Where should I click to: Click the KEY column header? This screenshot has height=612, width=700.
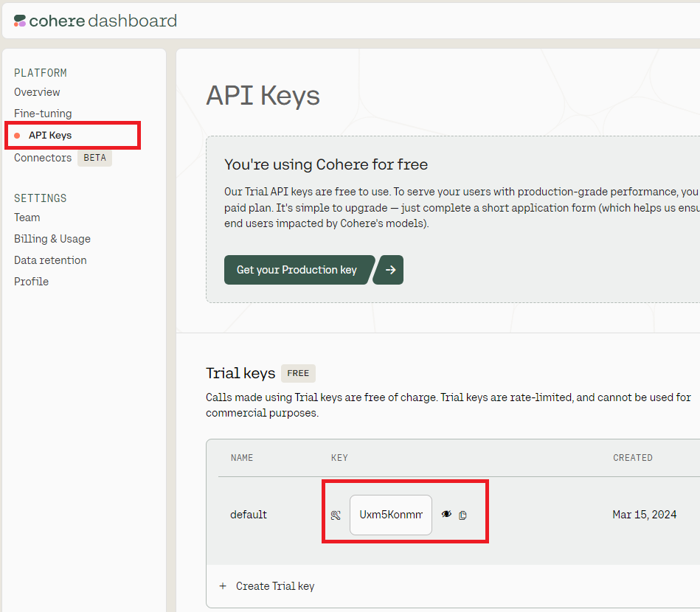coord(339,458)
